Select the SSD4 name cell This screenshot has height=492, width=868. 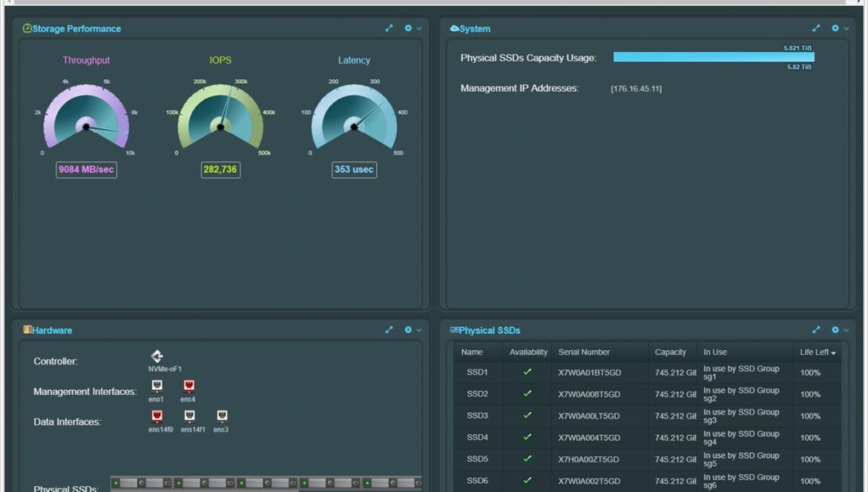tap(477, 437)
